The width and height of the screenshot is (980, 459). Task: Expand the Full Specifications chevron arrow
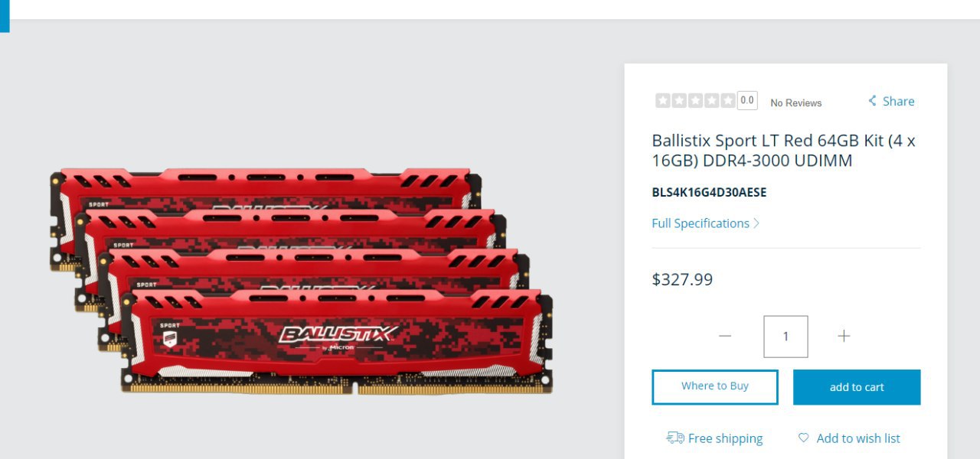[756, 223]
